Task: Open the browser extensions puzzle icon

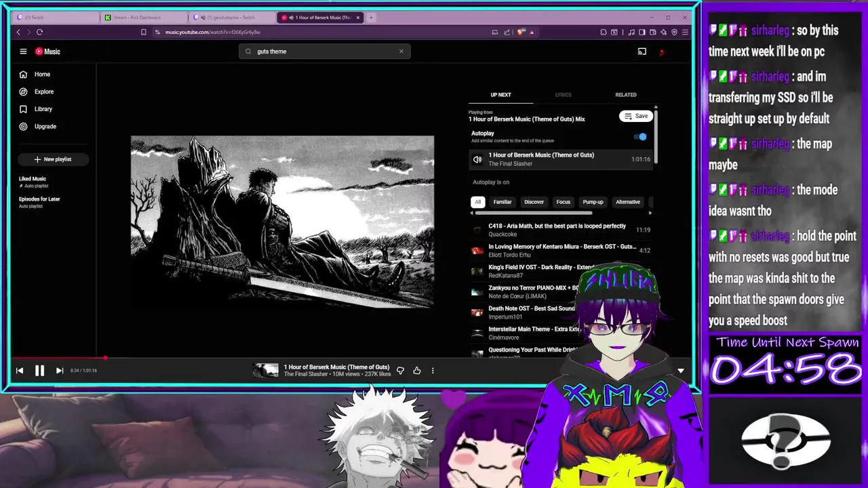Action: pos(604,32)
